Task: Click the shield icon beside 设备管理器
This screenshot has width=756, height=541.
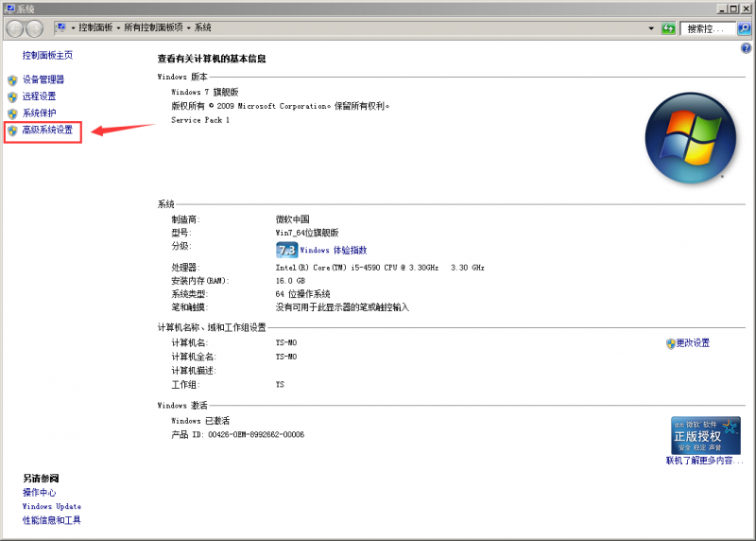Action: tap(12, 80)
